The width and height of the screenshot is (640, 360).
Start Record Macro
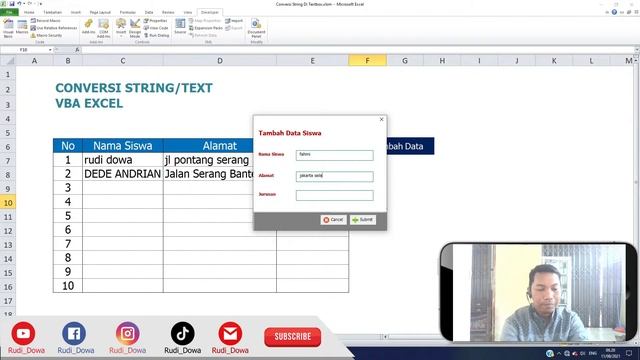(46, 20)
